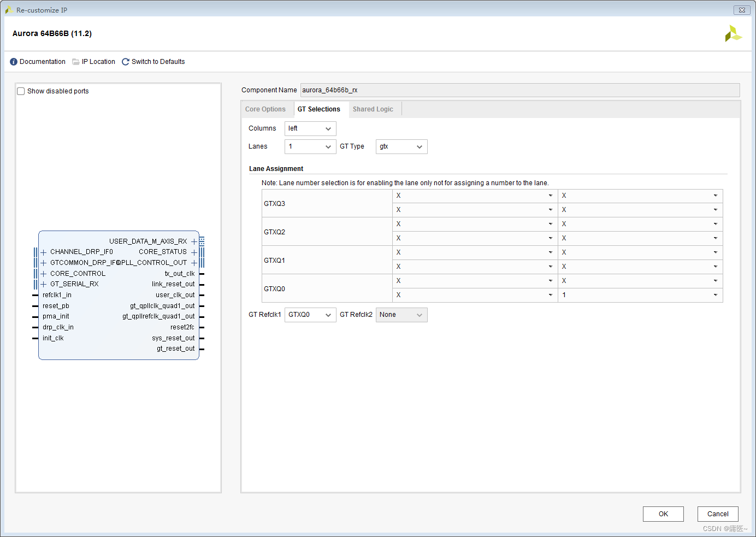Open GTXQ1 second-row right lane dropdown
756x537 pixels.
pos(640,267)
